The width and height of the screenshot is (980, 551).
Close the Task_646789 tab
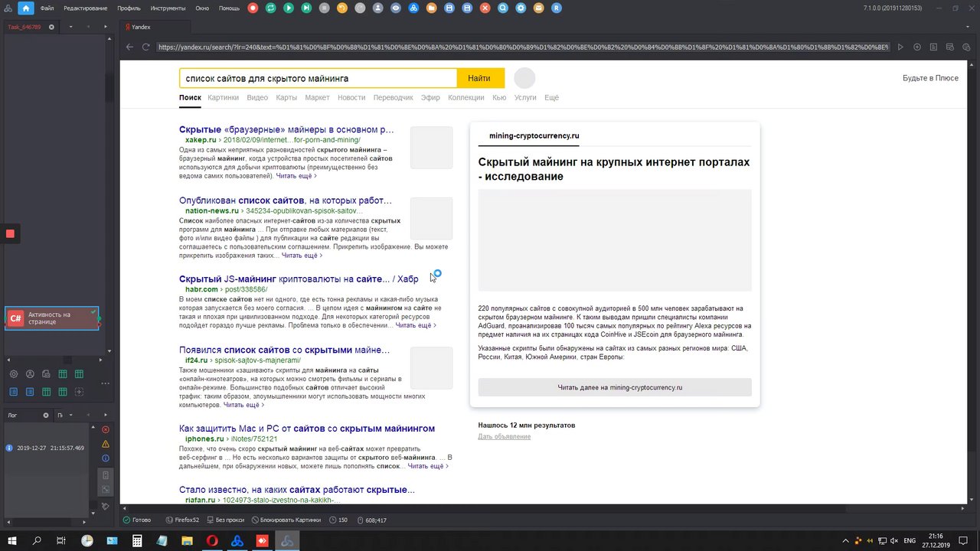pyautogui.click(x=51, y=27)
